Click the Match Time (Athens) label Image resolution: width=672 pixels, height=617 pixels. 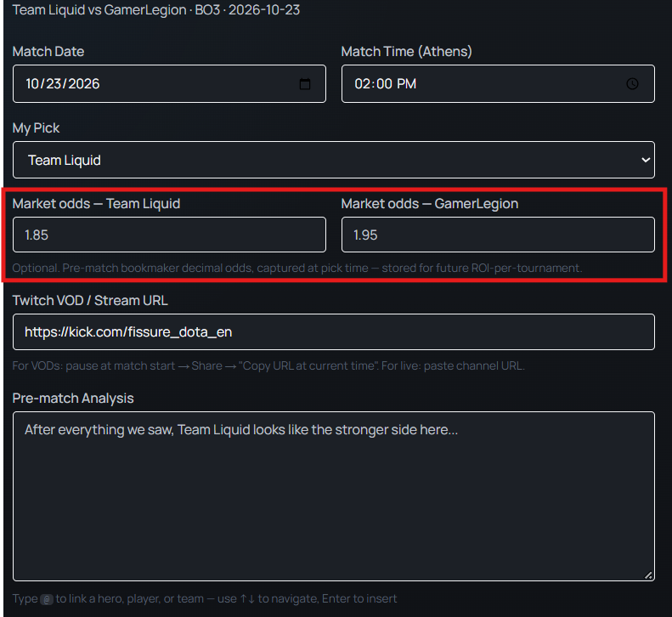pyautogui.click(x=406, y=52)
